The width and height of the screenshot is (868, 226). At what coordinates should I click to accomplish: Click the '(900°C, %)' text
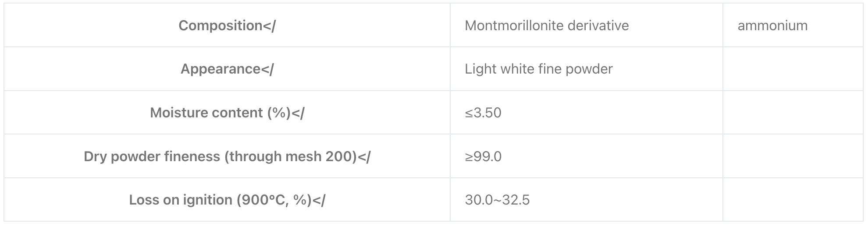274,200
